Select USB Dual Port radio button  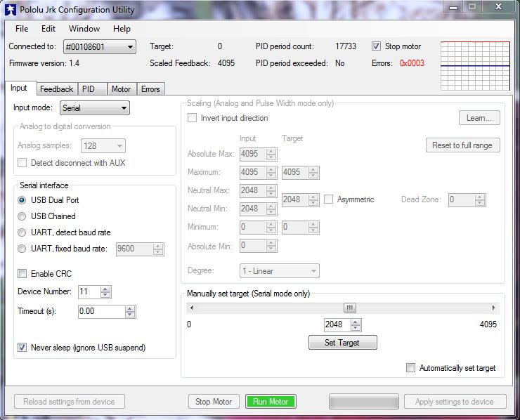coord(22,200)
